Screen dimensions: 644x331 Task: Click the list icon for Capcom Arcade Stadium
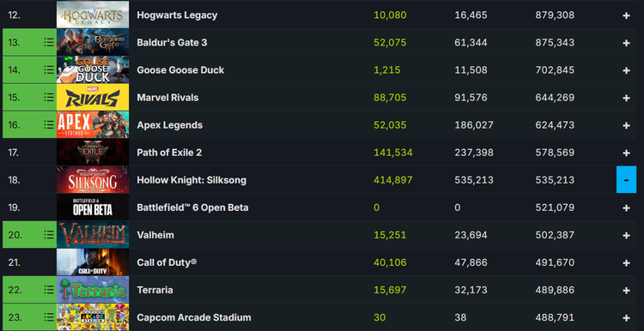click(x=49, y=317)
